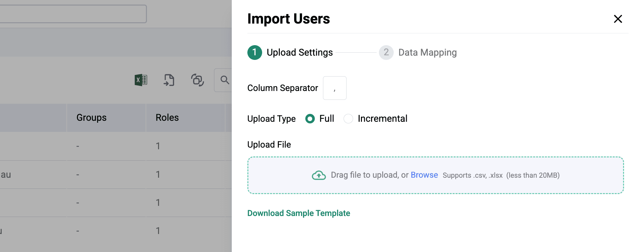Click the search magnifier icon
Viewport: 644px width, 252px height.
pos(224,80)
